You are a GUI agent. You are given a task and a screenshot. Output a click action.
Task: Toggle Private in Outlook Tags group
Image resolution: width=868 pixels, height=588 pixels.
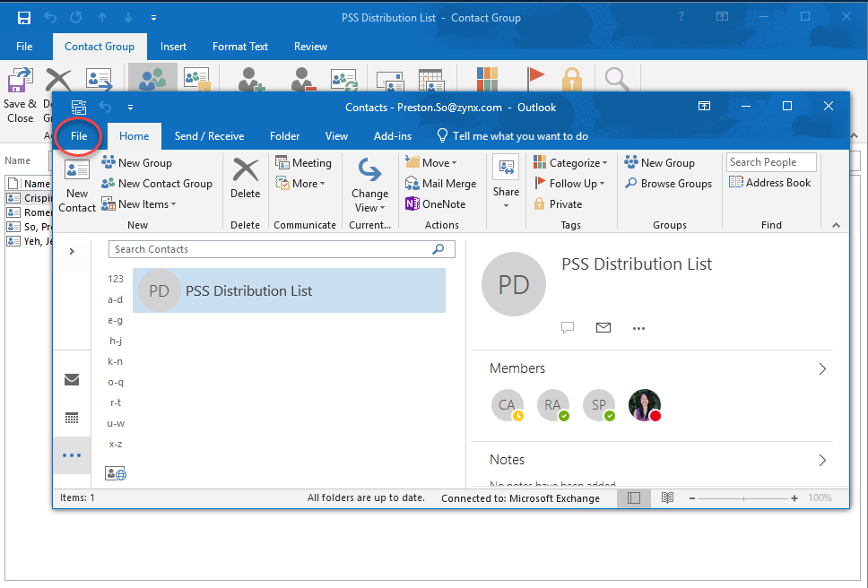pos(558,204)
